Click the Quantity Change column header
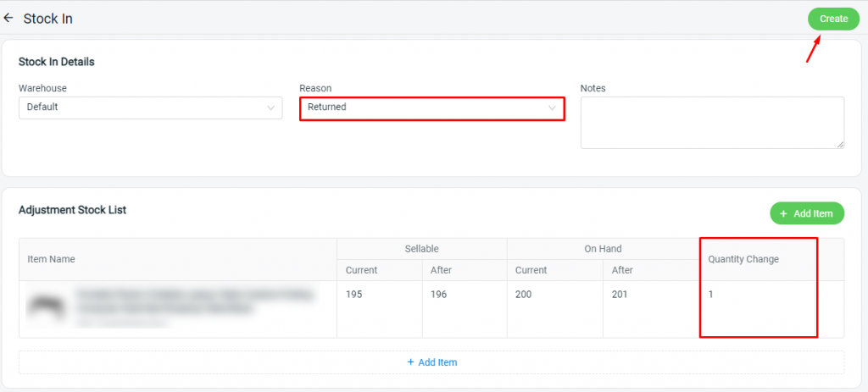The image size is (868, 392). pos(743,259)
